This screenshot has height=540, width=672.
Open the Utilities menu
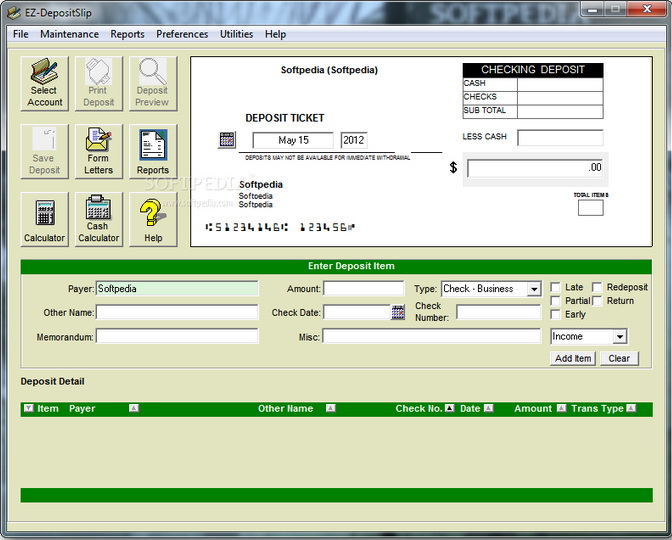237,34
